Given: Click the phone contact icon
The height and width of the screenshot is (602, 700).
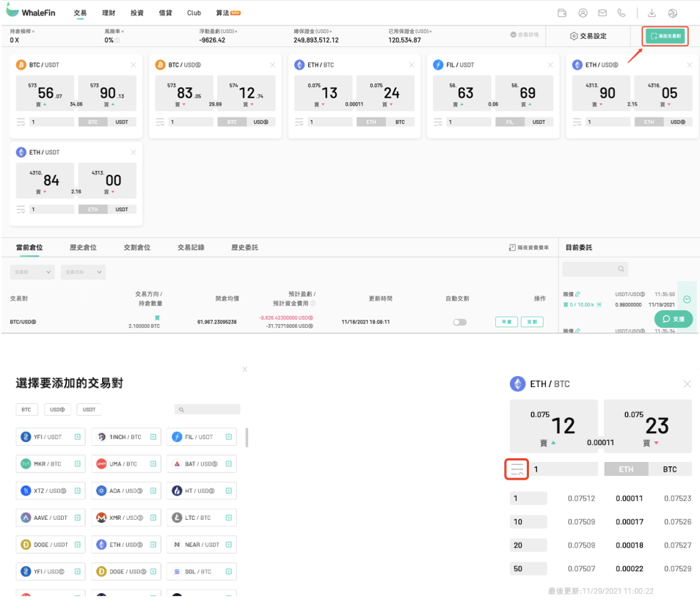Looking at the screenshot, I should click(x=621, y=13).
